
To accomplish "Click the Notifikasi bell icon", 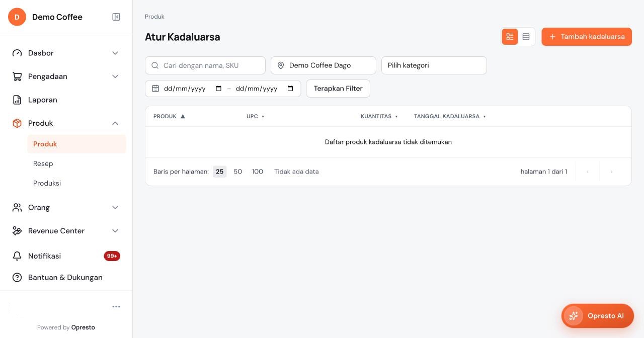I will (x=17, y=256).
